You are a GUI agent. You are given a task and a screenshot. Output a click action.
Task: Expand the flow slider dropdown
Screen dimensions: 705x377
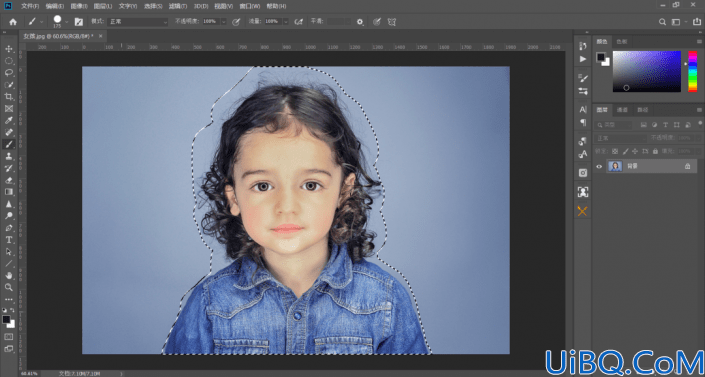(286, 22)
